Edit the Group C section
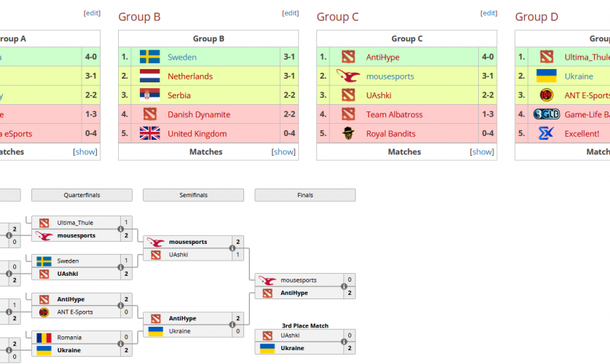Screen dimensions: 610x364 click(488, 13)
